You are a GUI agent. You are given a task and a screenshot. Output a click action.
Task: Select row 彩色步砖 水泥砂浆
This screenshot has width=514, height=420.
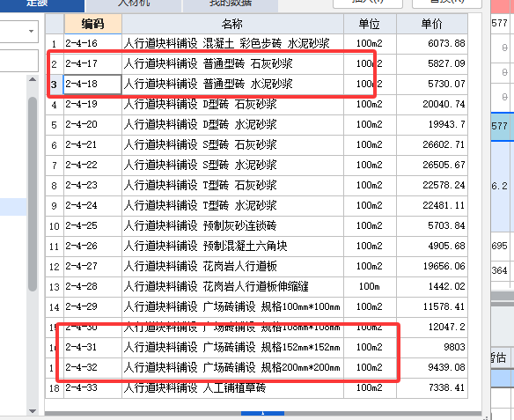(232, 44)
